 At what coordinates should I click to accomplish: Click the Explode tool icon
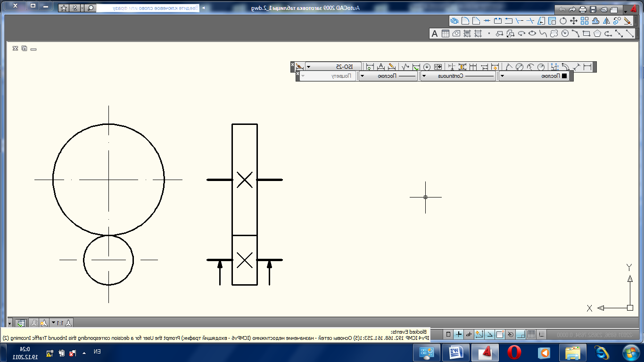point(454,21)
